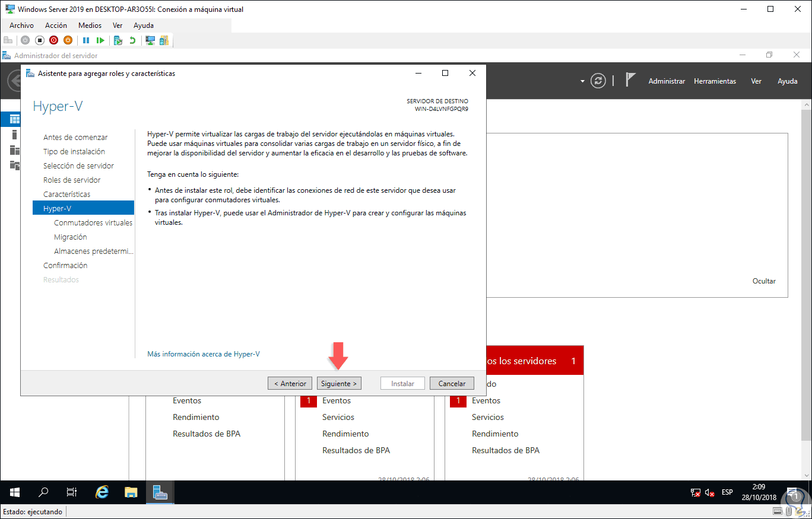Open 'Resultados de BPA' in the left tile

pyautogui.click(x=207, y=434)
